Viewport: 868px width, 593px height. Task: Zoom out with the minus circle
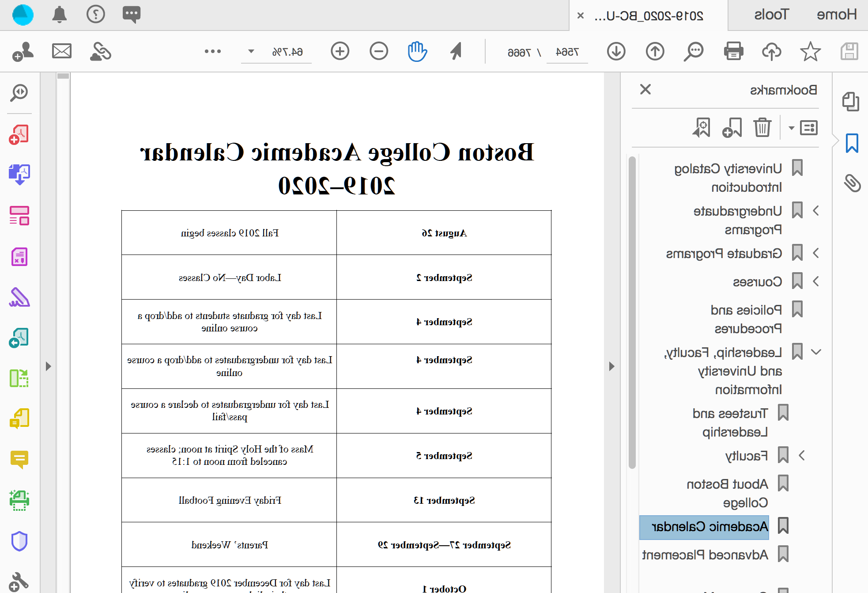point(379,51)
